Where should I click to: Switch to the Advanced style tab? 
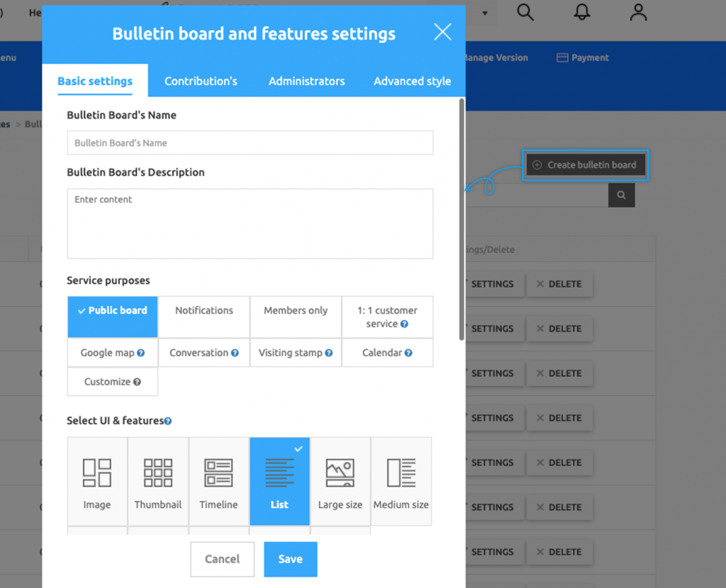pos(412,81)
